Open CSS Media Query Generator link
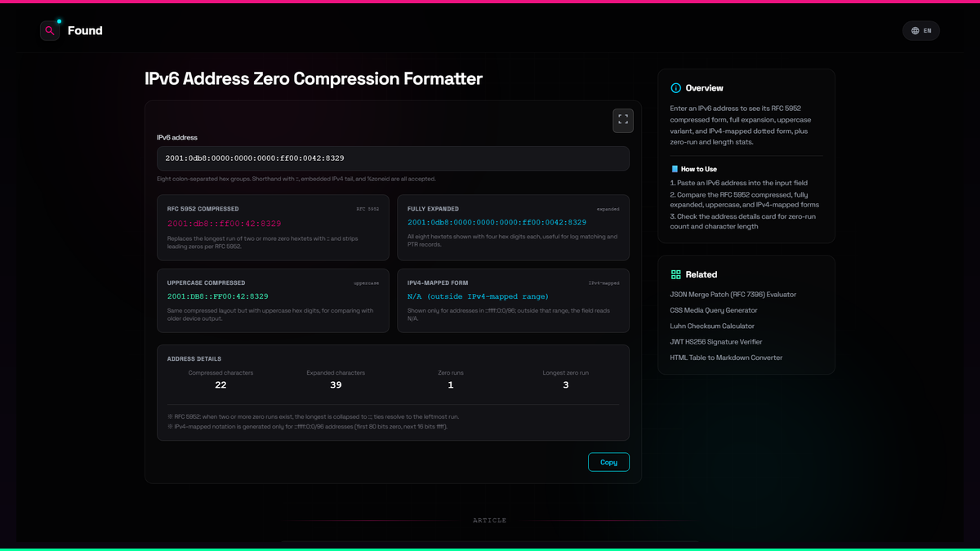Viewport: 980px width, 551px height. pyautogui.click(x=714, y=310)
